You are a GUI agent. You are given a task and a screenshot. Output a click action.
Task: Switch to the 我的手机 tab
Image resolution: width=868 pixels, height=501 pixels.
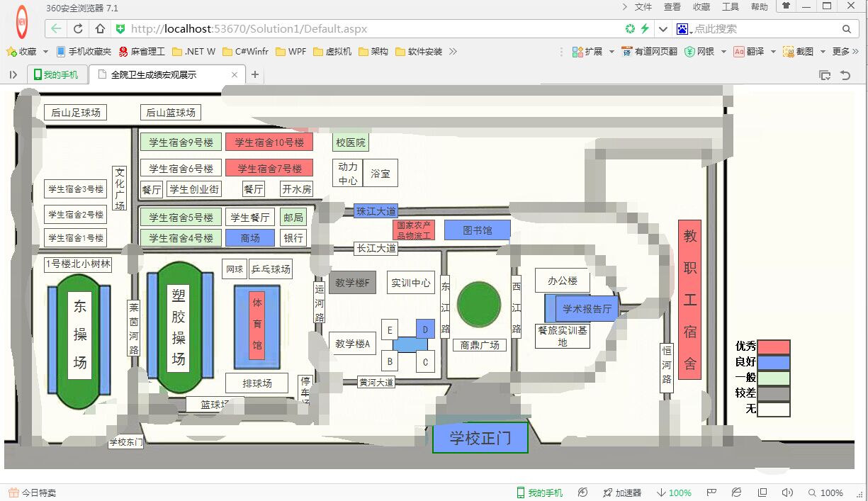click(x=57, y=73)
